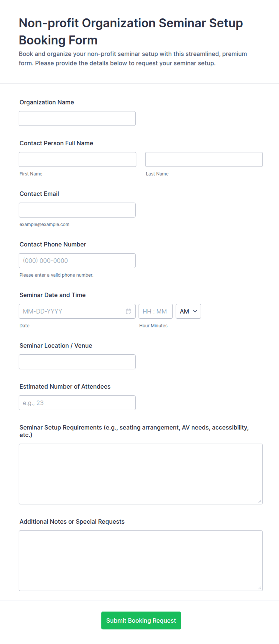Submit Booking Request button
The width and height of the screenshot is (279, 644).
(x=141, y=620)
